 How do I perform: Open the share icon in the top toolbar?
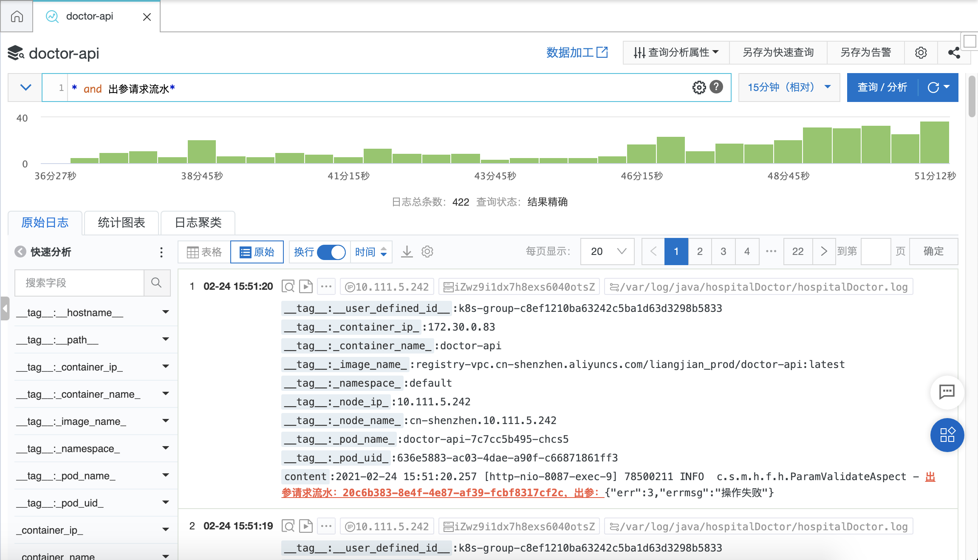pos(954,53)
